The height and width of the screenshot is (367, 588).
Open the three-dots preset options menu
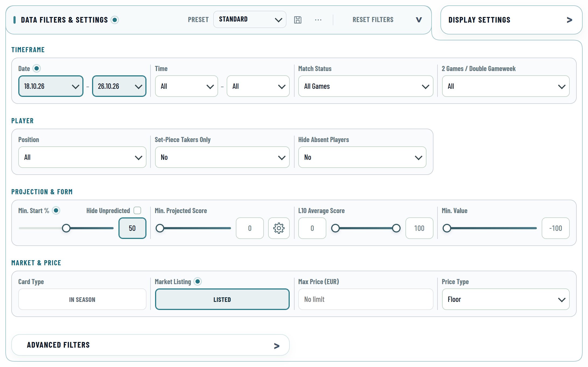tap(318, 20)
